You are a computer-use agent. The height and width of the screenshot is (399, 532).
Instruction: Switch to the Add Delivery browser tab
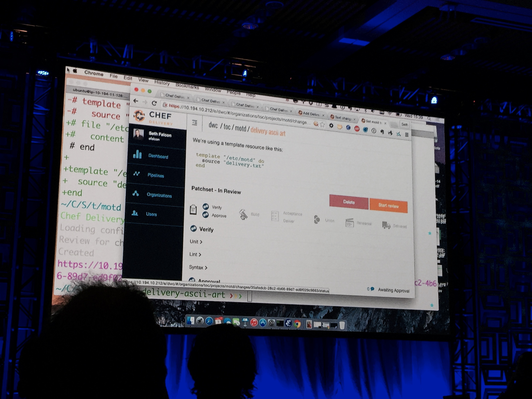pyautogui.click(x=311, y=114)
